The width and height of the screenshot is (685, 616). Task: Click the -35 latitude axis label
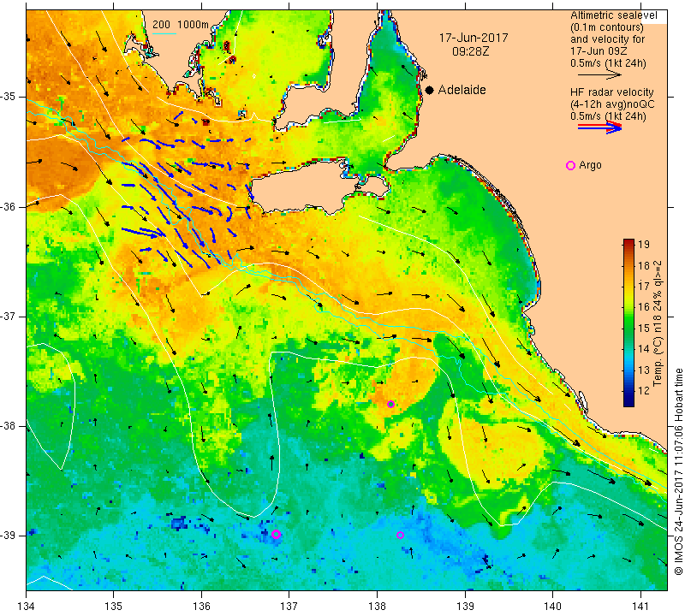[9, 97]
